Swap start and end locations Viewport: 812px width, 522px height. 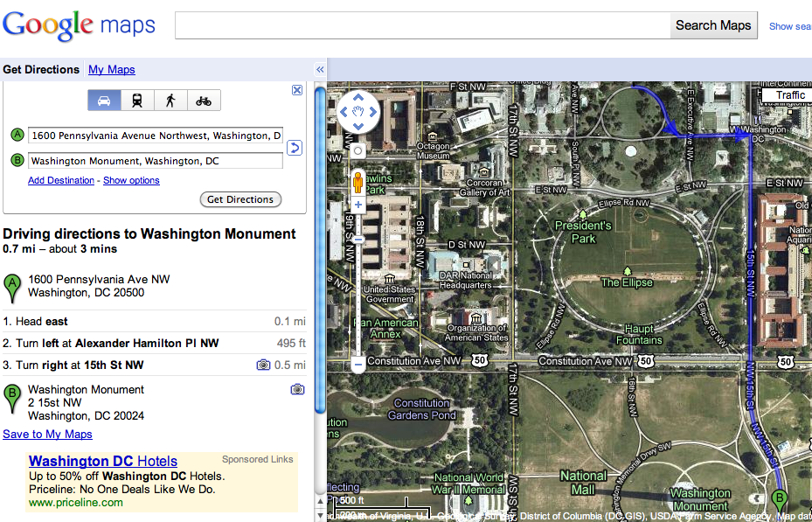[x=295, y=148]
